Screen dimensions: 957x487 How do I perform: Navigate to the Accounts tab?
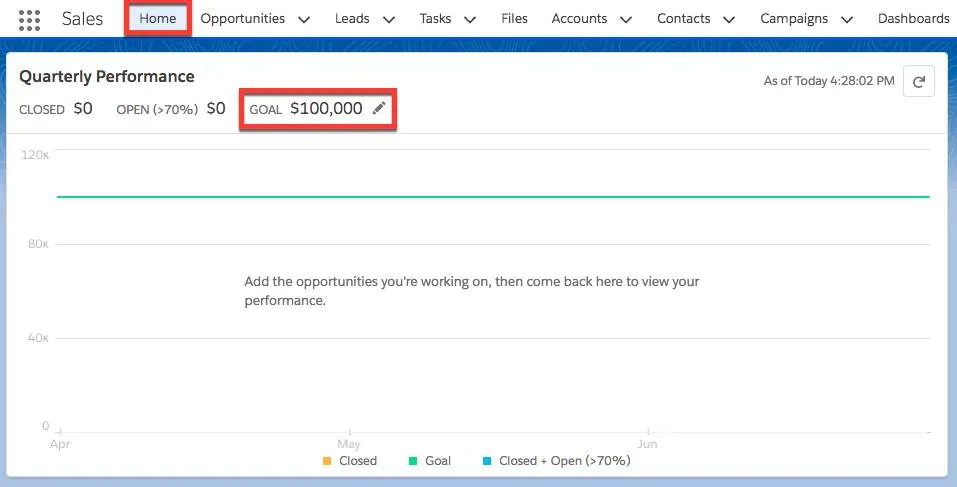(579, 18)
